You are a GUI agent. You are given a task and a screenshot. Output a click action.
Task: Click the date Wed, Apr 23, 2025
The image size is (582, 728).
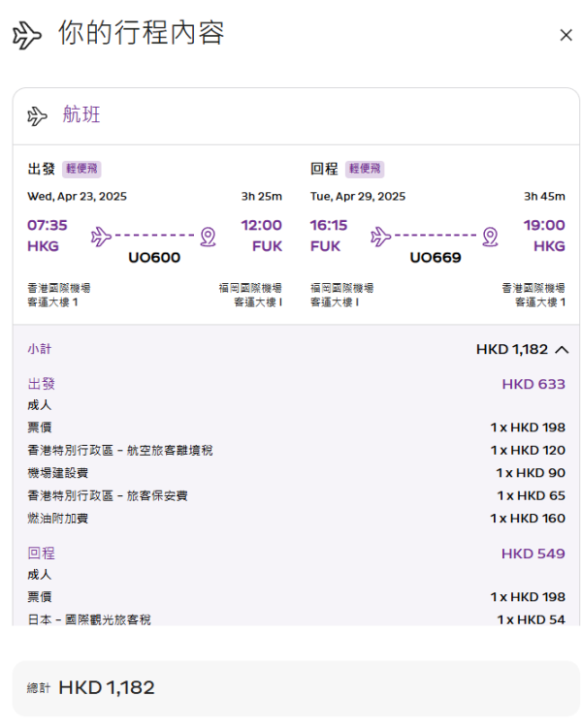coord(77,197)
